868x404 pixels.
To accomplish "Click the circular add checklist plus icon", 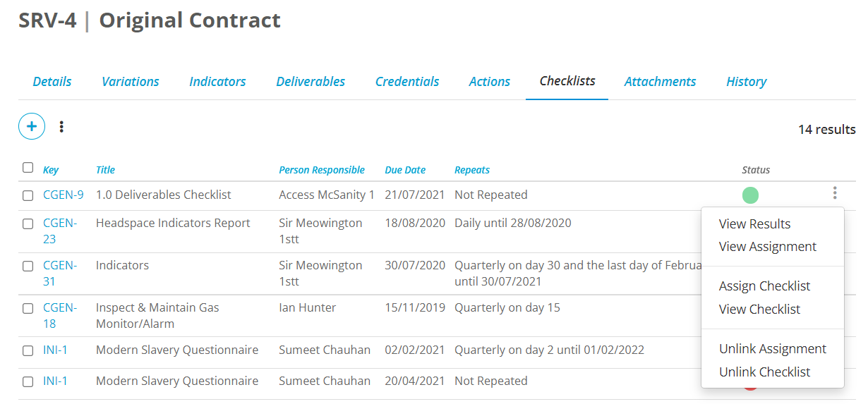I will tap(32, 126).
